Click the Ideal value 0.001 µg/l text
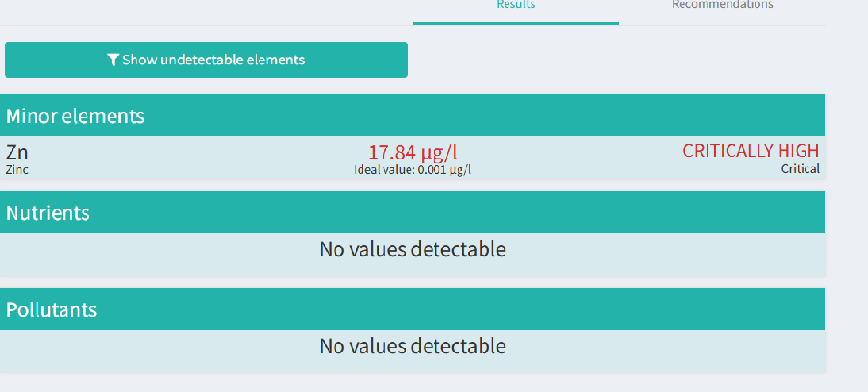This screenshot has width=868, height=392. [413, 170]
